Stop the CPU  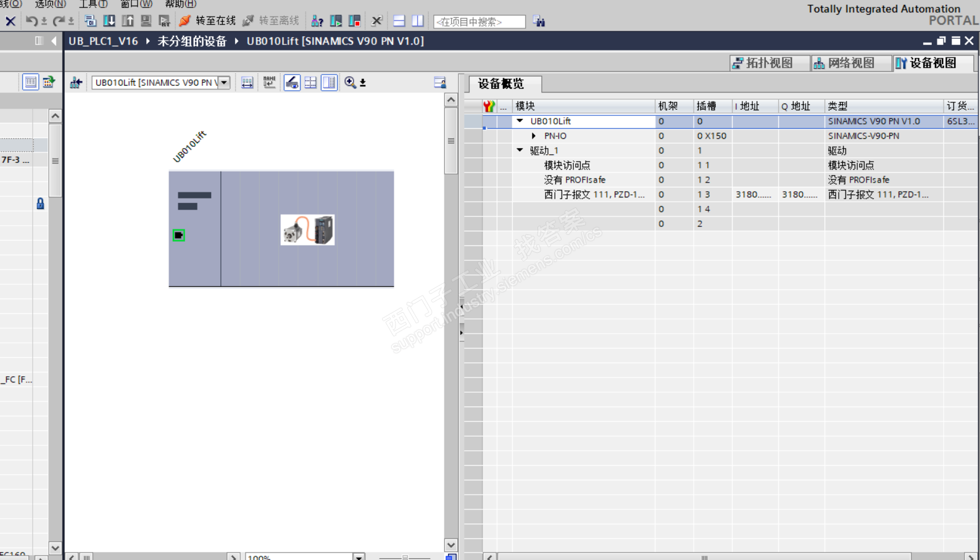point(355,21)
